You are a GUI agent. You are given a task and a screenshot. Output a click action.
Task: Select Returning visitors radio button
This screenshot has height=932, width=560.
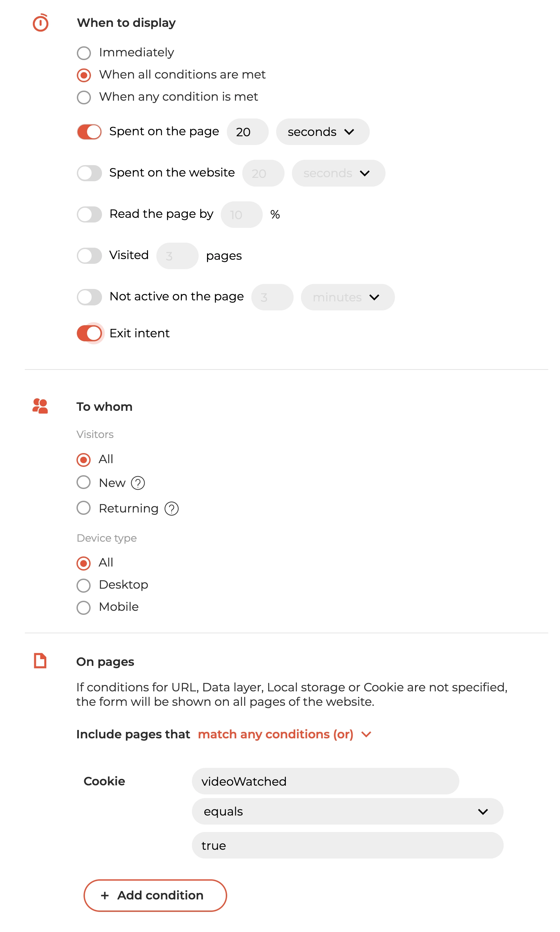84,508
